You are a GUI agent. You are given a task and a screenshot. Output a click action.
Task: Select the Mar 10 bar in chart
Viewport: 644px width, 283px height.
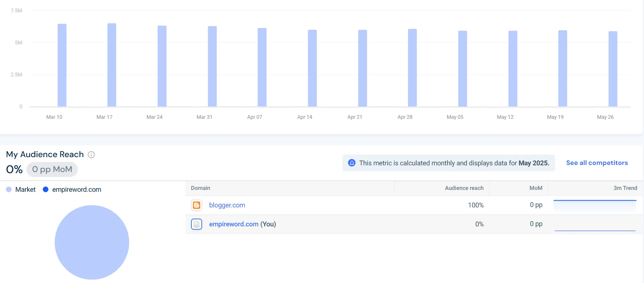(x=62, y=65)
